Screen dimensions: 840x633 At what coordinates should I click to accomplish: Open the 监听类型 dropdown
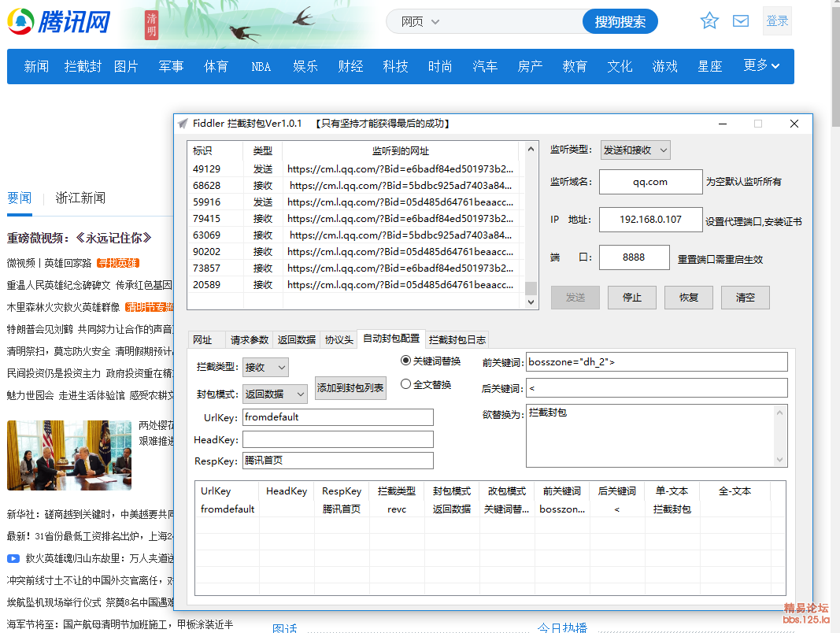[635, 150]
